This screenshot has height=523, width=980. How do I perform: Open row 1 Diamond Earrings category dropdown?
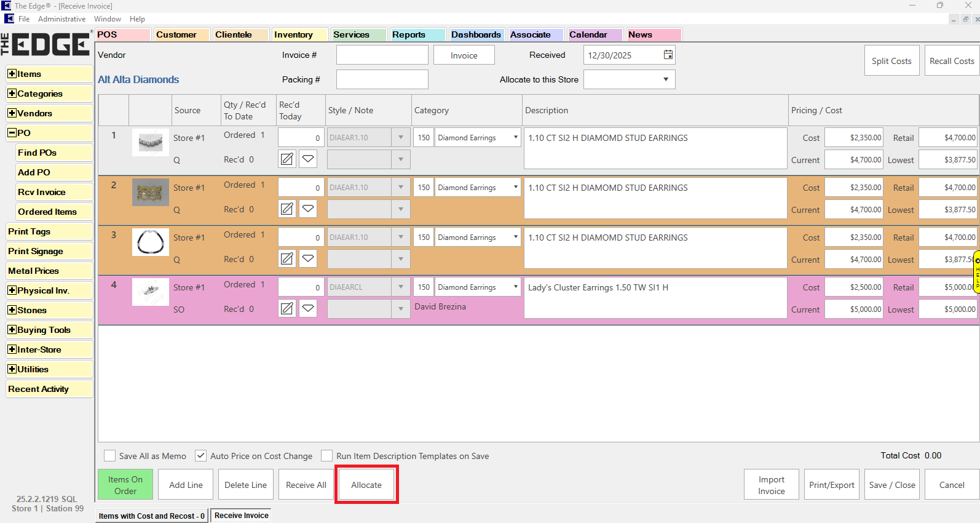515,138
